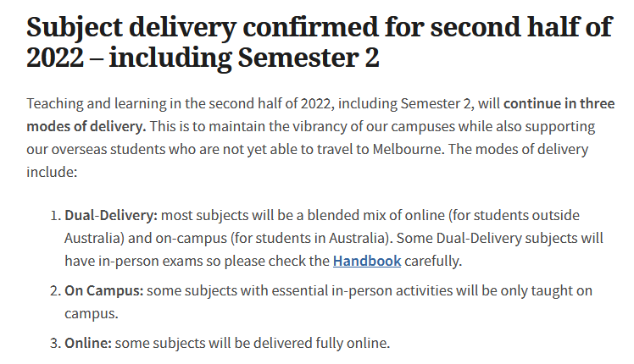Click the word "campus." ending item two
This screenshot has width=634, height=364.
tap(92, 313)
